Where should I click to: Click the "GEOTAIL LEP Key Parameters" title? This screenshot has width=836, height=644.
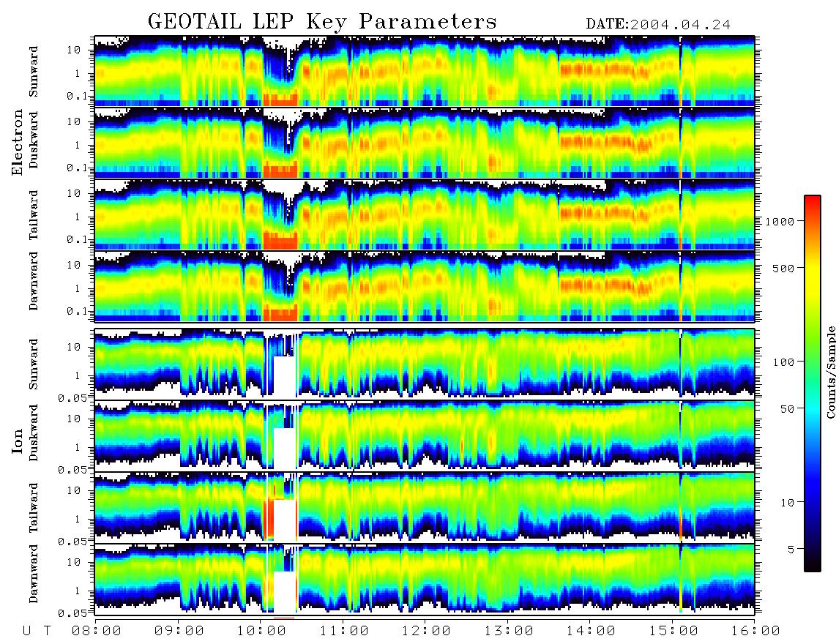tap(322, 22)
